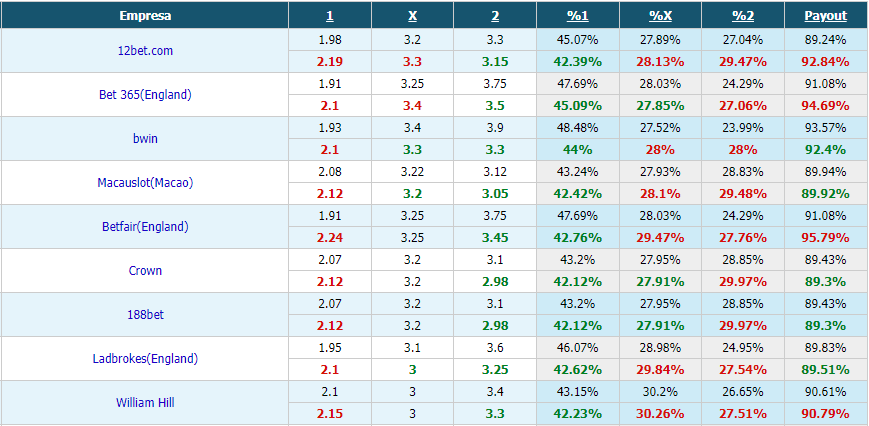Sort by the 2 away column header
The height and width of the screenshot is (426, 869).
[x=495, y=16]
